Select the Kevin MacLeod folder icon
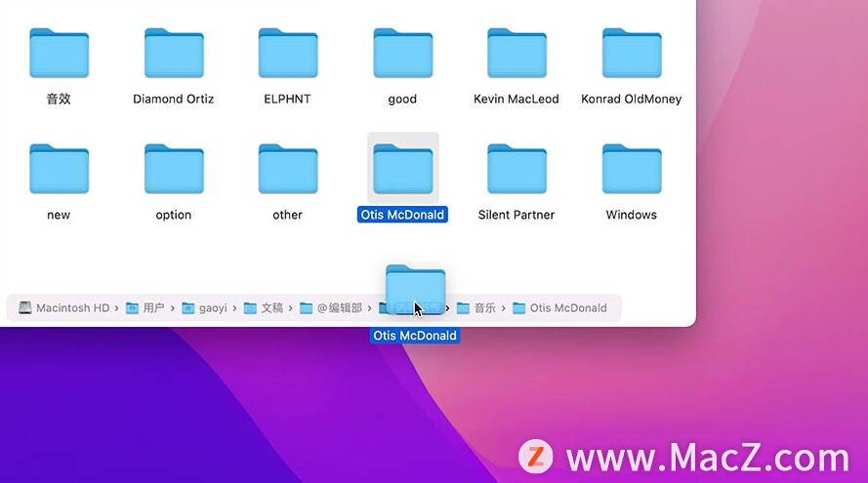The width and height of the screenshot is (868, 483). [x=517, y=53]
